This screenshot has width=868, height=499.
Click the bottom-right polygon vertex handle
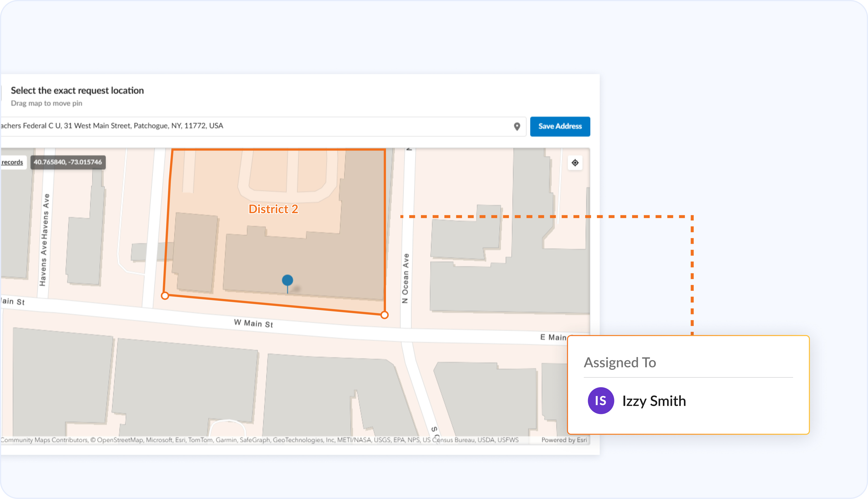click(x=385, y=315)
